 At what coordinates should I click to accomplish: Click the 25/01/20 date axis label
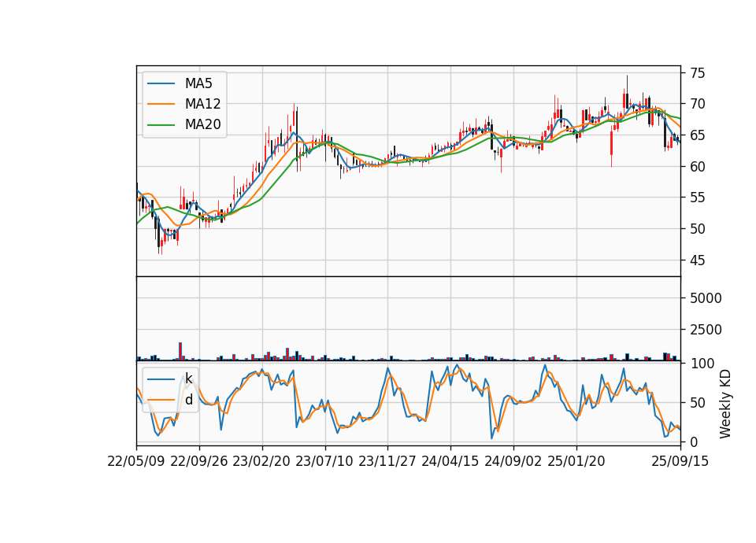click(576, 461)
